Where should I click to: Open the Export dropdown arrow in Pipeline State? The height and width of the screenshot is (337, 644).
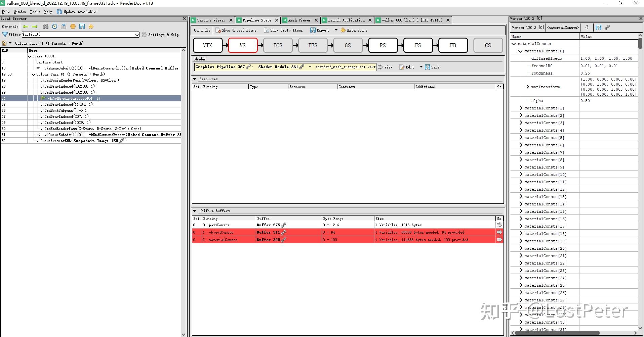336,30
